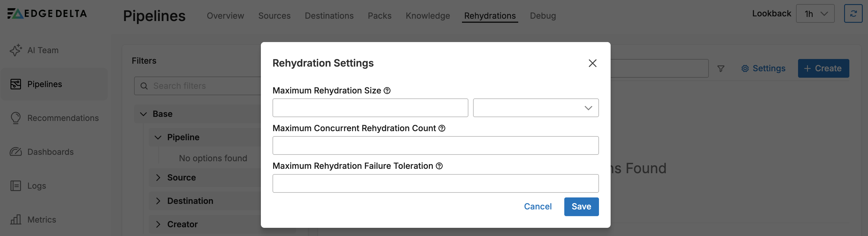Click help icon beside Maximum Rehydration Failure Toleration
The height and width of the screenshot is (236, 868).
[439, 166]
